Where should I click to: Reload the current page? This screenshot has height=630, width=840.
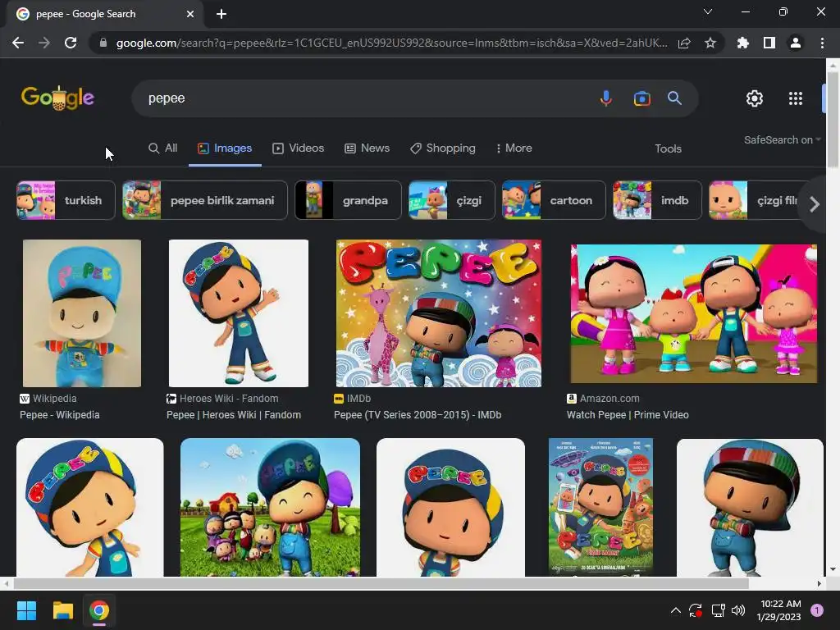coord(71,43)
